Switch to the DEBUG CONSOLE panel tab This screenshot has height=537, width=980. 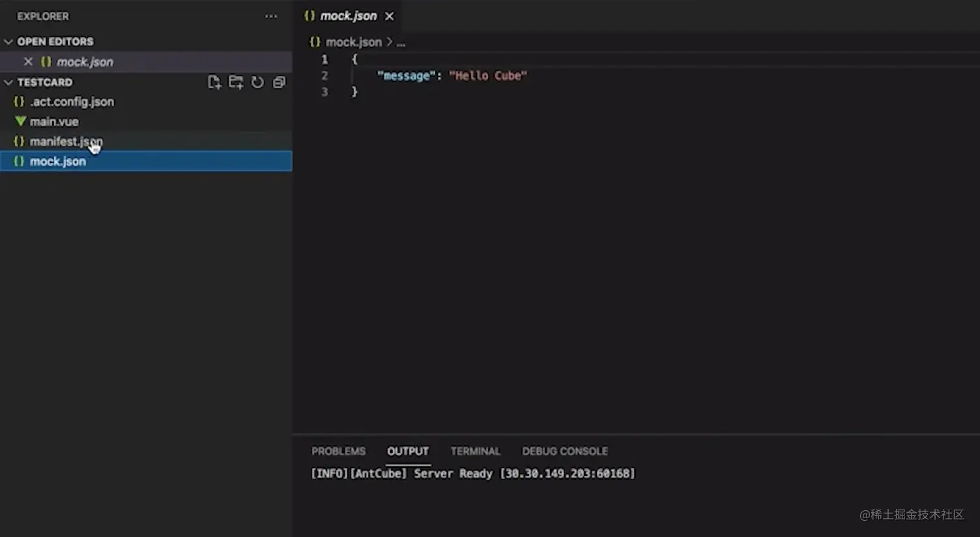[565, 451]
